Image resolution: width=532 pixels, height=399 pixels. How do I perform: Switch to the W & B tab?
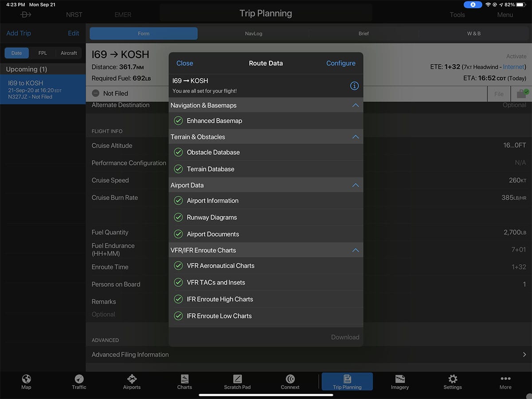(x=473, y=34)
